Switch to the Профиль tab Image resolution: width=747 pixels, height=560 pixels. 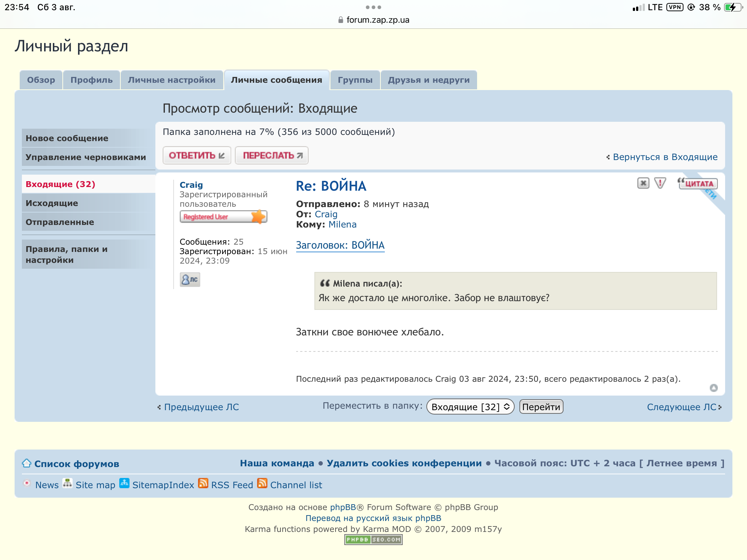coord(91,80)
